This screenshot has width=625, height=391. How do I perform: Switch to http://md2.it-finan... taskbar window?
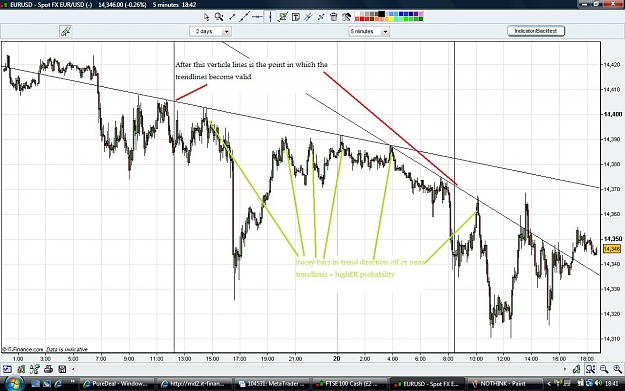pyautogui.click(x=194, y=384)
